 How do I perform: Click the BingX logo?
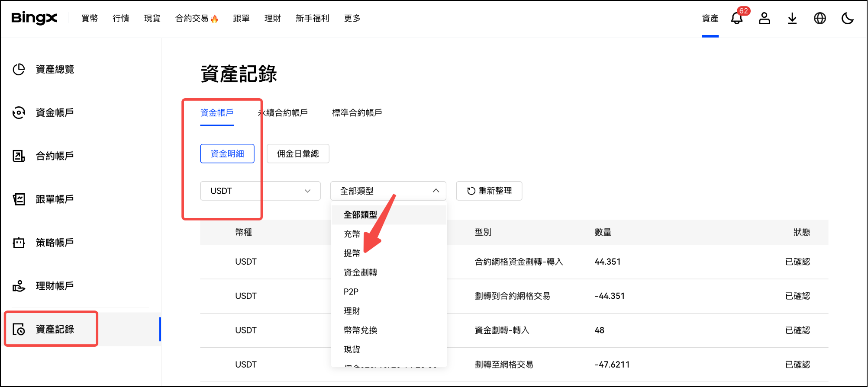coord(34,18)
